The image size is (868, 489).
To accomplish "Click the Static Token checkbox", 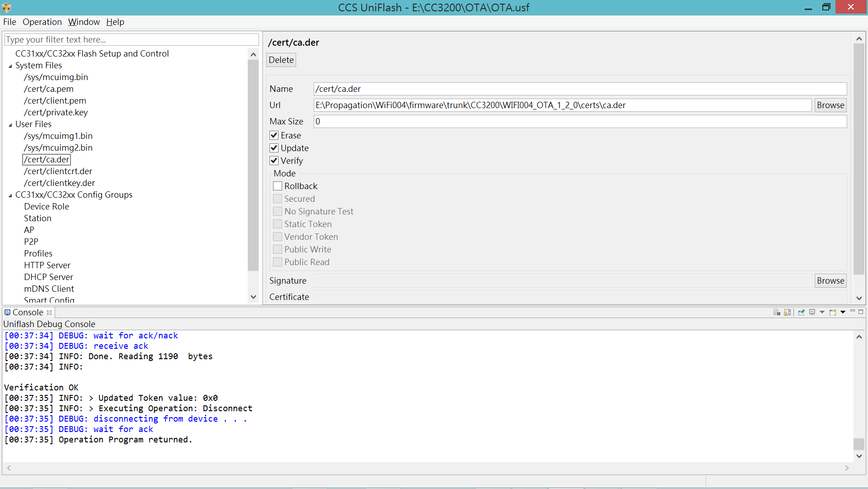I will coord(278,224).
